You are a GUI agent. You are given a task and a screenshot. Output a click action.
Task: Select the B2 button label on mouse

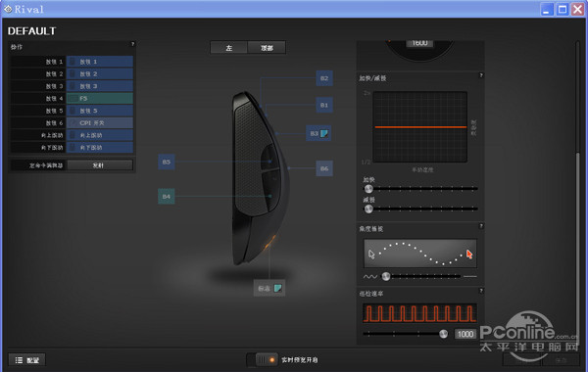[x=324, y=78]
